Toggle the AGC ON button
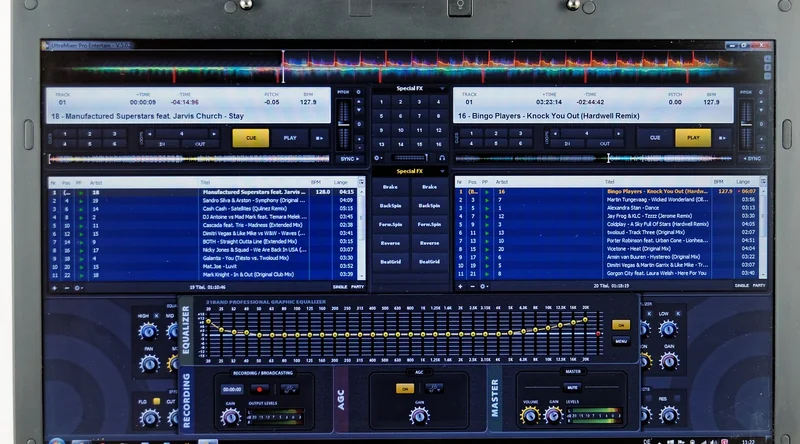This screenshot has height=444, width=800. pos(405,389)
